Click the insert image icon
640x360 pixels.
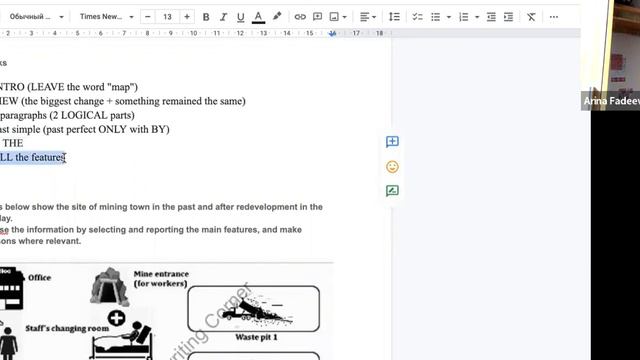pyautogui.click(x=334, y=17)
